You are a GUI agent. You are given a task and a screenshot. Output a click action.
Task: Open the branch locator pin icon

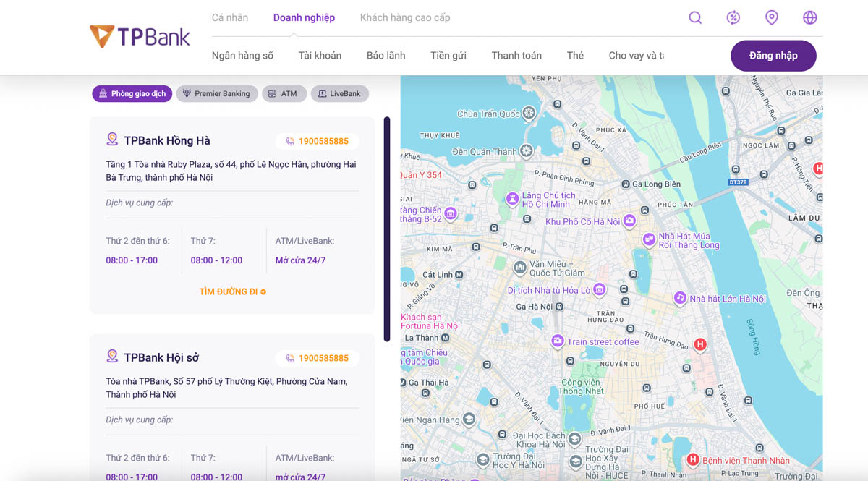point(772,18)
